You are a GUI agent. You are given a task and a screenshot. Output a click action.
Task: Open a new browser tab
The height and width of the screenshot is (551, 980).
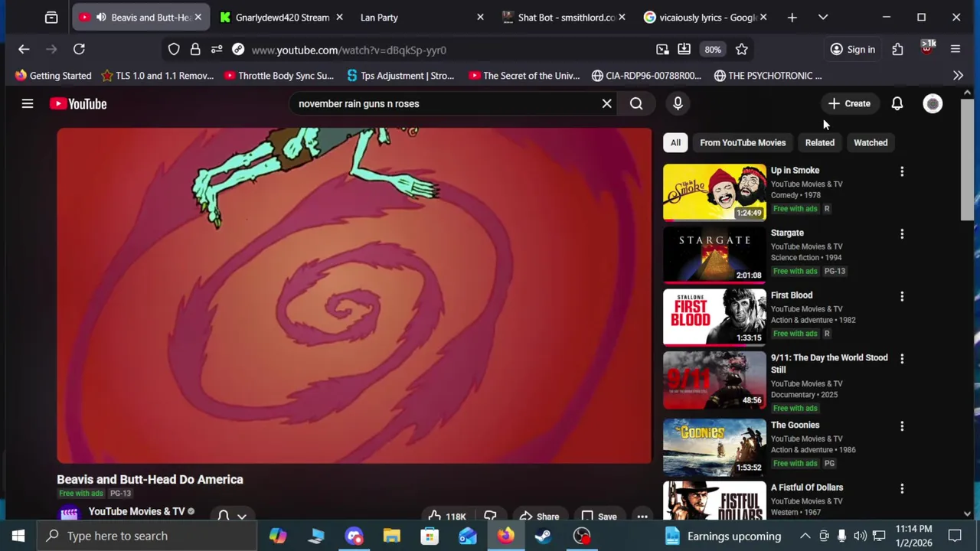(x=792, y=17)
